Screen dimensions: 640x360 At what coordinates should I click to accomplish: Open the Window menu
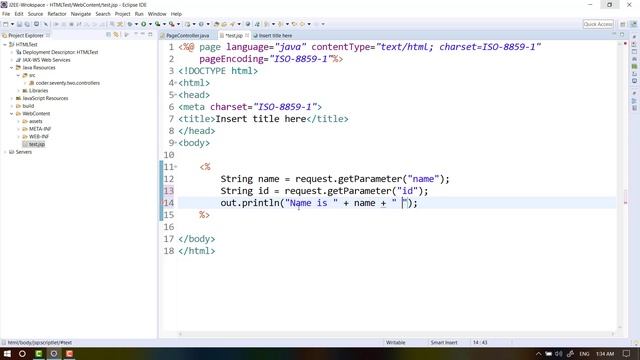pyautogui.click(x=157, y=14)
